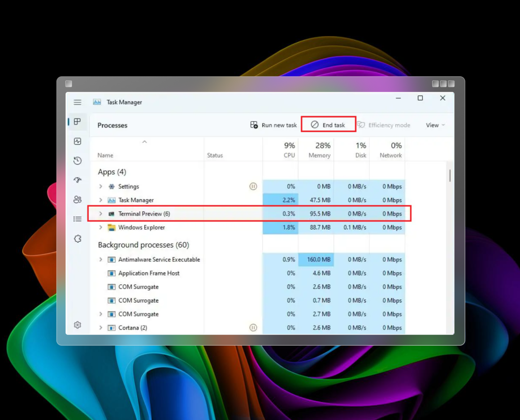Enable Efficiency mode from the toolbar
The height and width of the screenshot is (420, 520).
385,125
